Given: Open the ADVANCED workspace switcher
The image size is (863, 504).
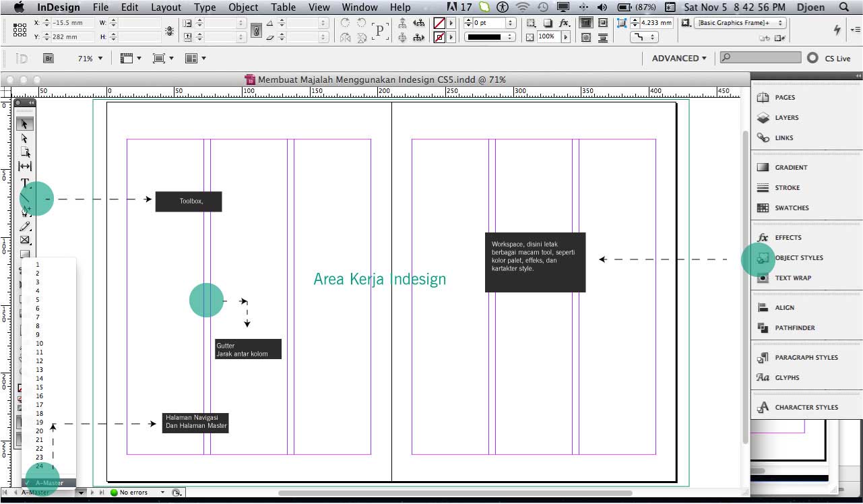Looking at the screenshot, I should (678, 58).
